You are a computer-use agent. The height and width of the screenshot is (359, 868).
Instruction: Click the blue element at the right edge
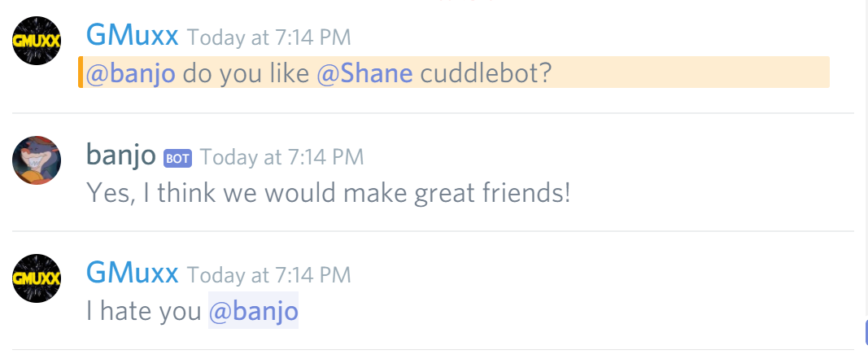(x=866, y=331)
